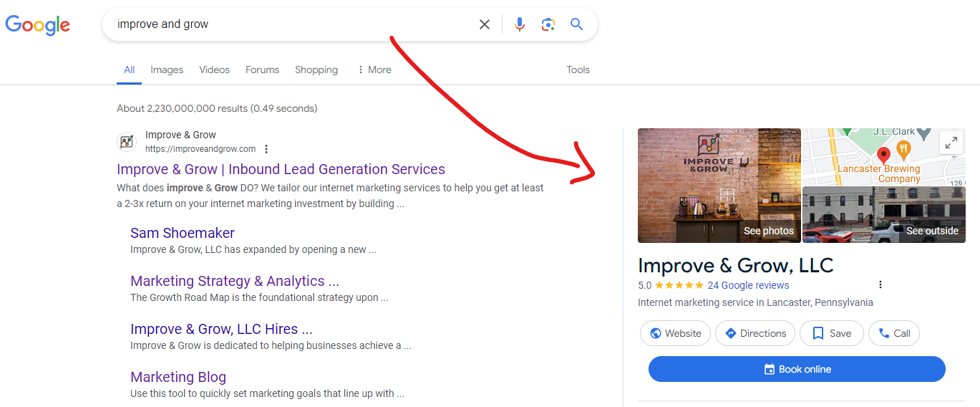
Task: Switch to the Shopping tab
Action: coord(316,70)
